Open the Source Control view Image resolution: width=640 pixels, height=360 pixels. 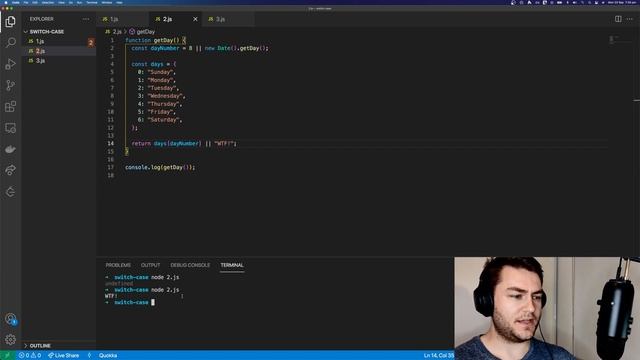[11, 85]
